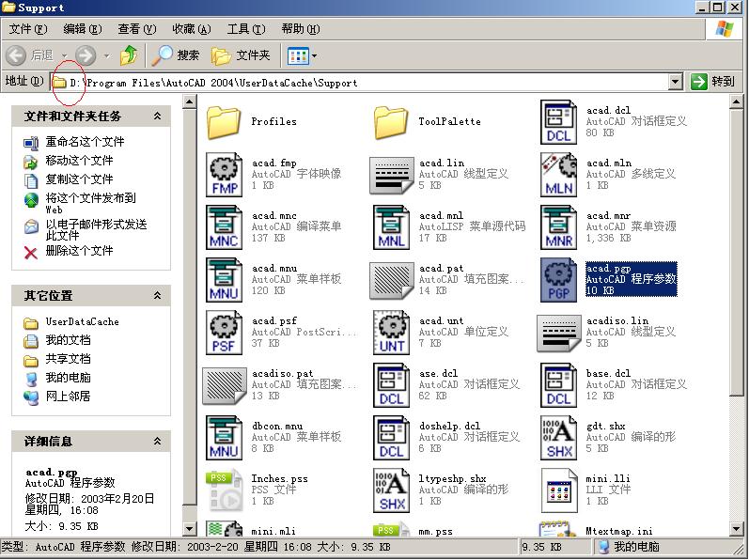Screen dimensions: 749x560
Task: Select the acad.lin linetype file icon
Action: (x=392, y=176)
